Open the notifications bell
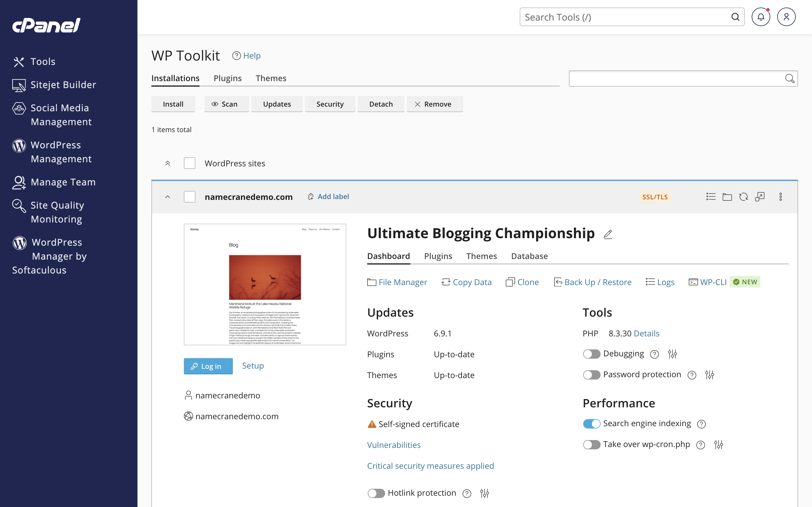Screen dimensions: 812x507 coord(761,17)
